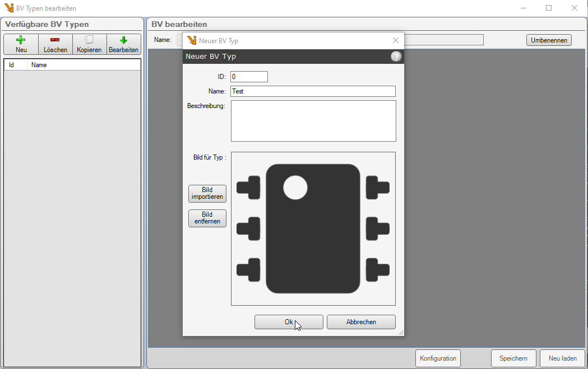Click the dialog resize grip corner
588x369 pixels.
(401, 333)
